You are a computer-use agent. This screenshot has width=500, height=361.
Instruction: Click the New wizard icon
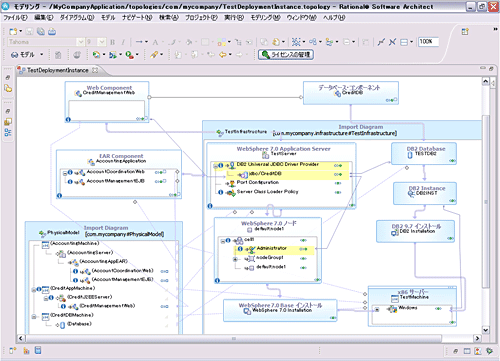pyautogui.click(x=13, y=32)
